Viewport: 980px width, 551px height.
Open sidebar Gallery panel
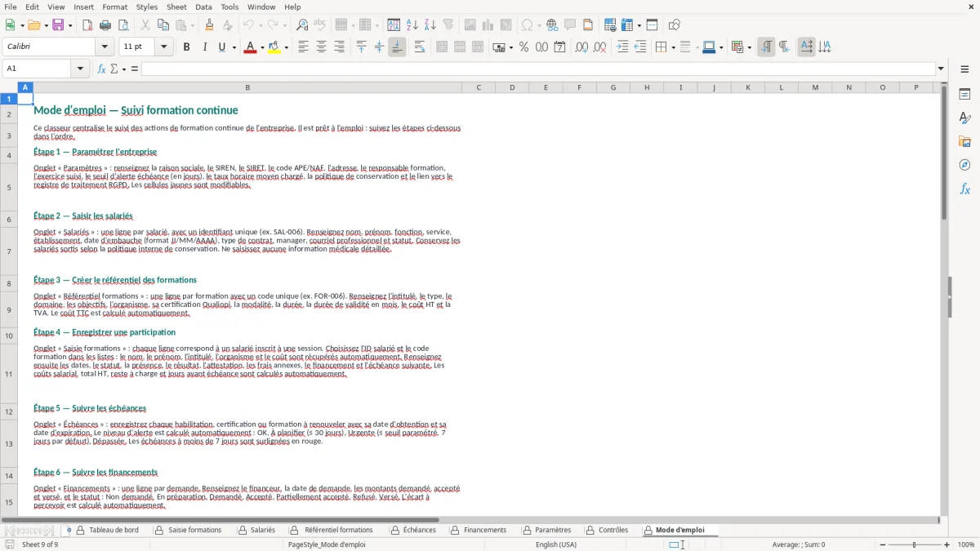pos(964,141)
